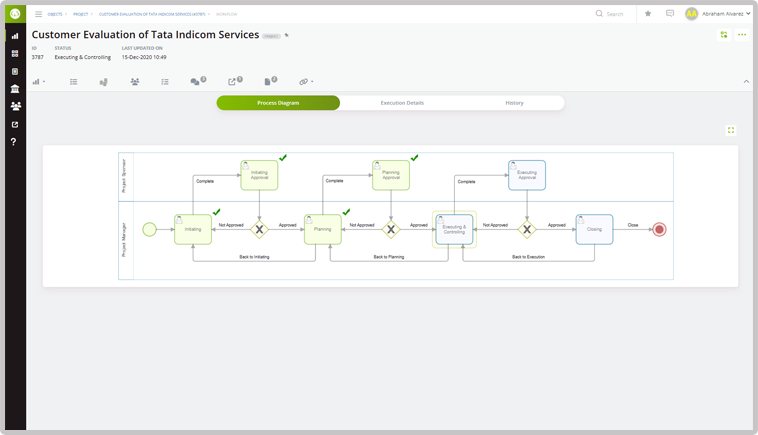
Task: Click the Back to Execution flow label
Action: coord(528,257)
